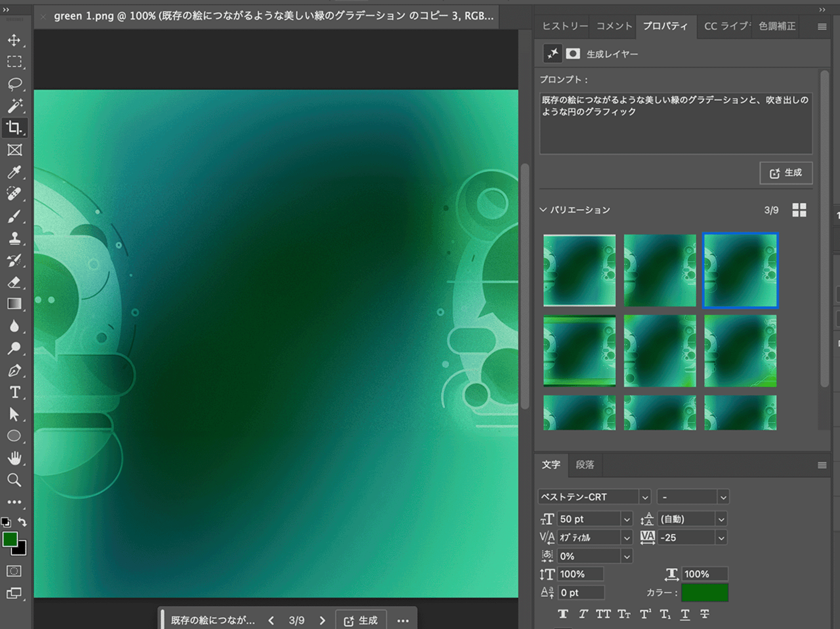Image resolution: width=840 pixels, height=629 pixels.
Task: Swap foreground and background colors
Action: [x=22, y=522]
